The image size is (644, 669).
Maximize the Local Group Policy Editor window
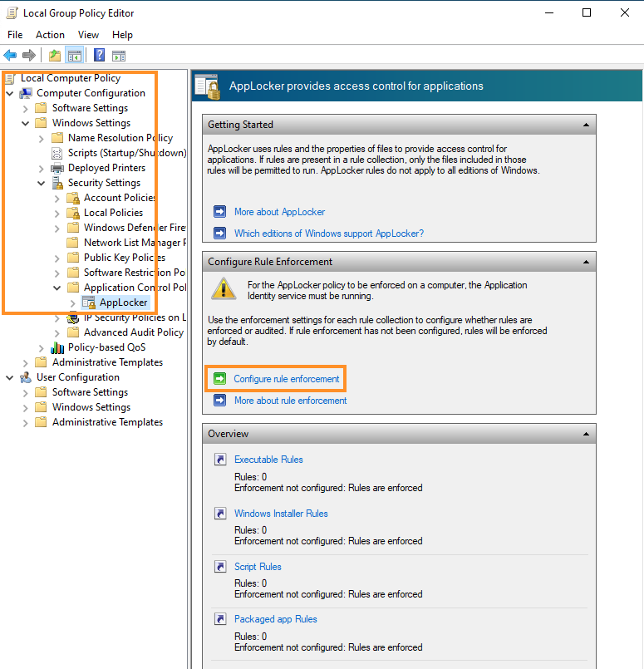(x=587, y=12)
